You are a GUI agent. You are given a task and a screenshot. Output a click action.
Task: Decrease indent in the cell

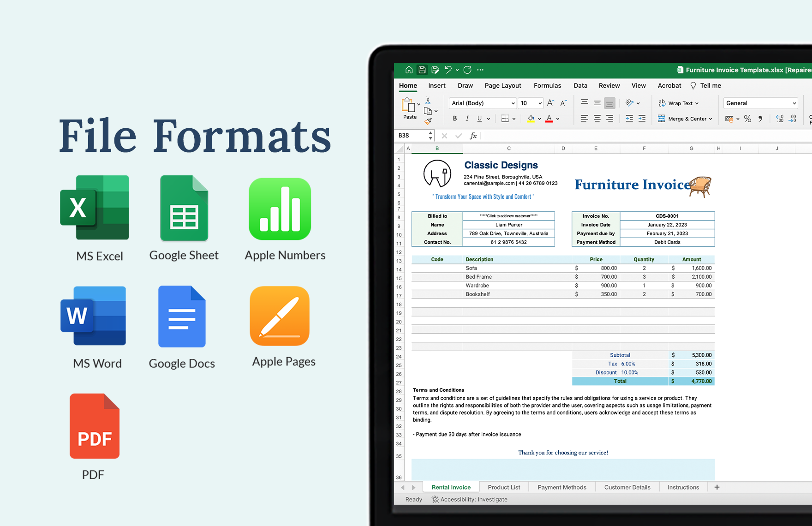pos(629,119)
